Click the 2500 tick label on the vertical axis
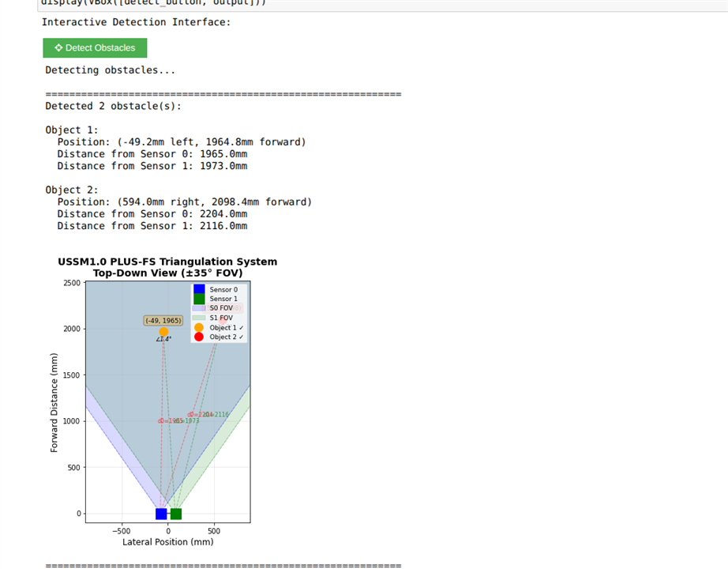The width and height of the screenshot is (728, 569). [72, 283]
